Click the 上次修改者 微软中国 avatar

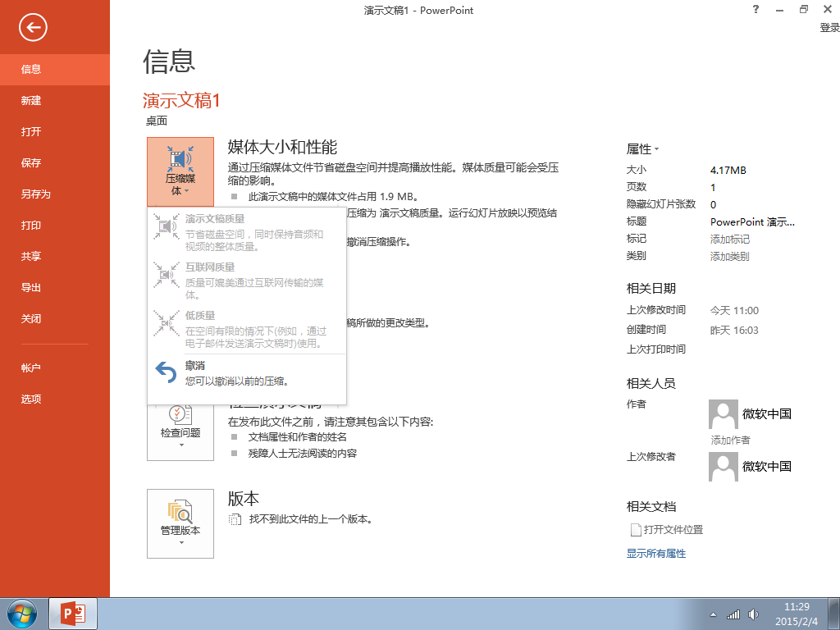724,466
